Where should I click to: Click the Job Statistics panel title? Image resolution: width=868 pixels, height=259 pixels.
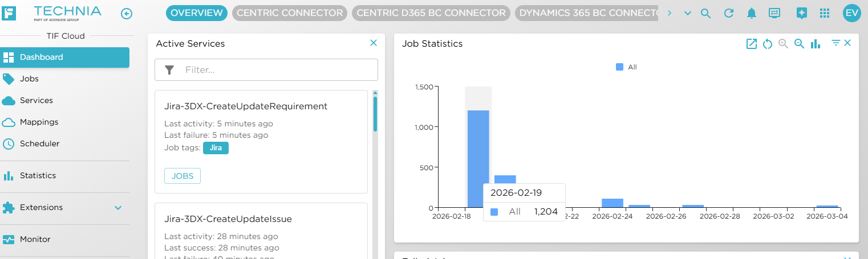432,44
